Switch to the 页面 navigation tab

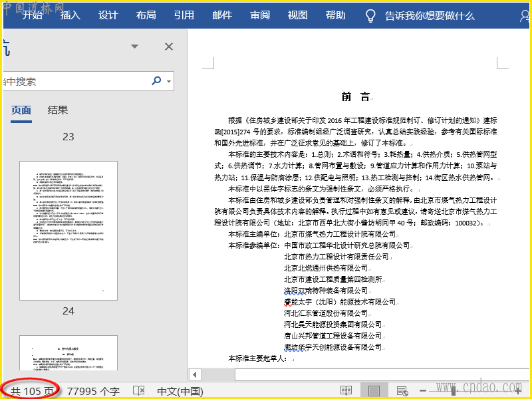point(21,110)
